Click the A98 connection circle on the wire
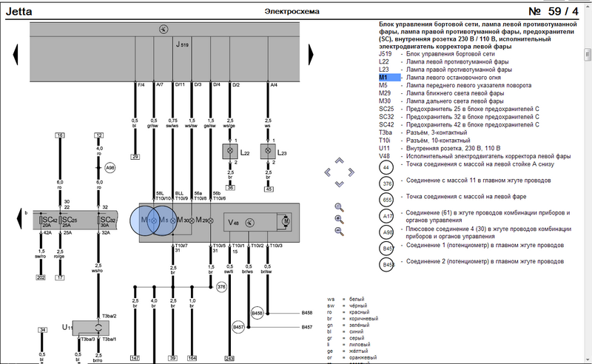The height and width of the screenshot is (364, 592). [x=110, y=168]
